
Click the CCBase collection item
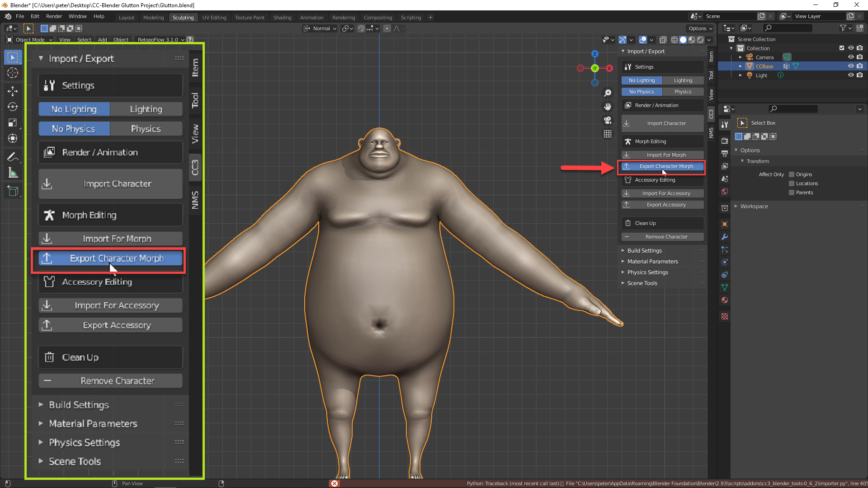pos(764,66)
